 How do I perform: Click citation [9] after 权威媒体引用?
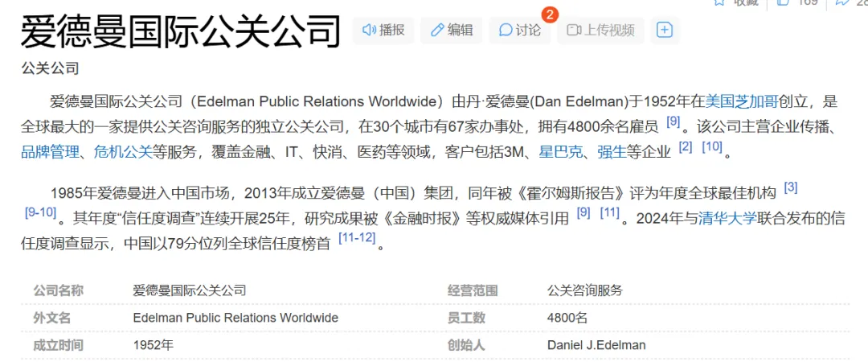[583, 212]
